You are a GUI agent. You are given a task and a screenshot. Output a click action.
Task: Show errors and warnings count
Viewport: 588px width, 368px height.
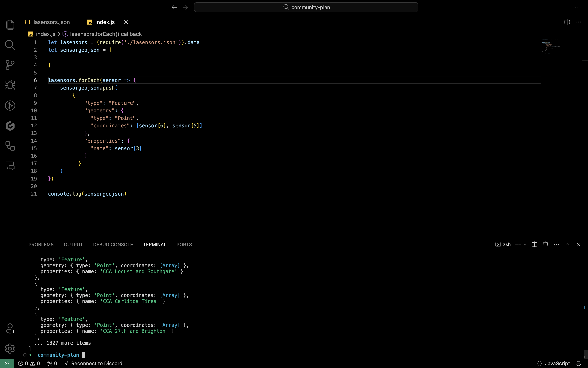coord(29,363)
